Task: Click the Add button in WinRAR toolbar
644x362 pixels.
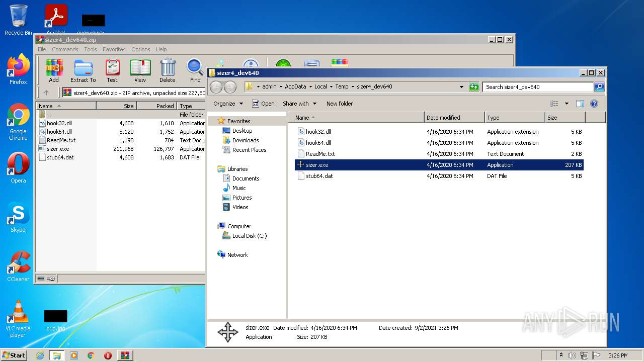Action: coord(54,71)
